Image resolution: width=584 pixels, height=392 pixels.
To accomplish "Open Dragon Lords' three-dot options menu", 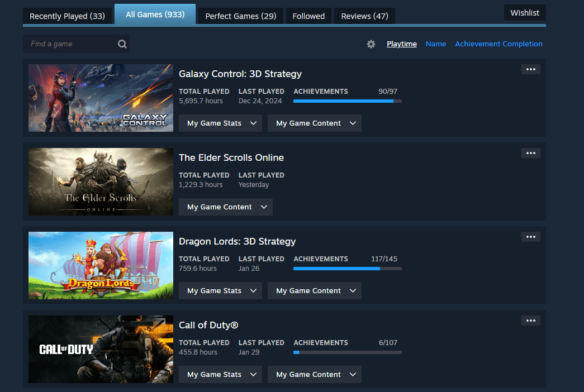I will point(530,237).
